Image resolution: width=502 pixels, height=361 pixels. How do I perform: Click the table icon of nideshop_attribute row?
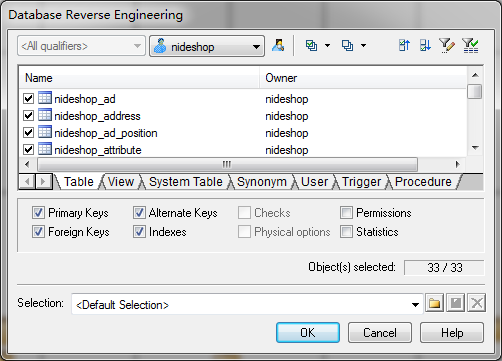coord(45,149)
